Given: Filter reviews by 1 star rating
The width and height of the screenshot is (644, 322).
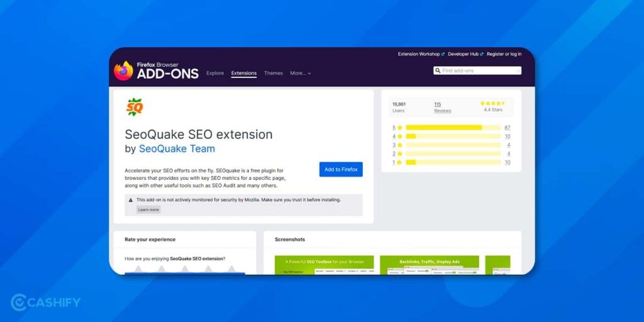Looking at the screenshot, I should (397, 162).
